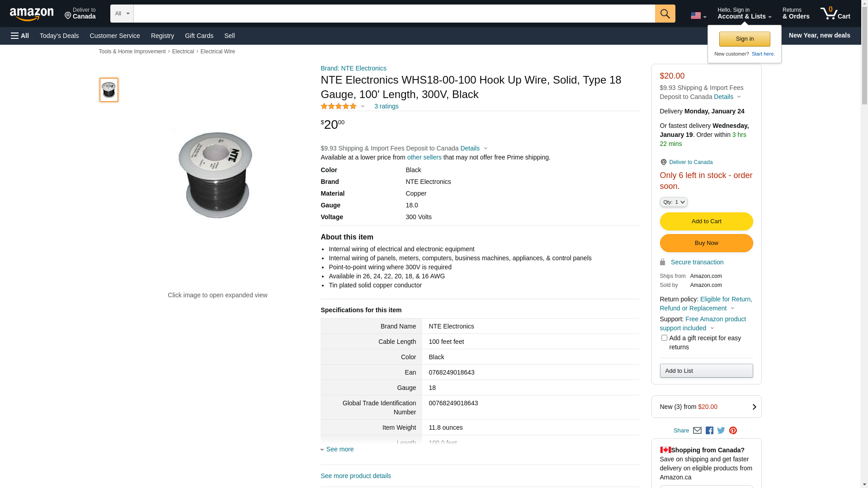Check the gift receipt checkbox
Viewport: 868px width, 488px height.
pos(664,338)
